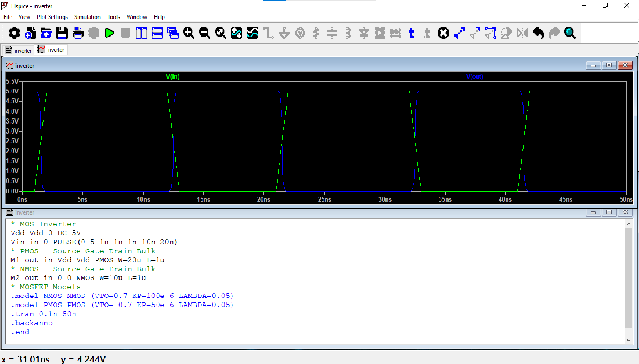Click the Vin PULSE source line
The width and height of the screenshot is (639, 364).
coord(94,242)
